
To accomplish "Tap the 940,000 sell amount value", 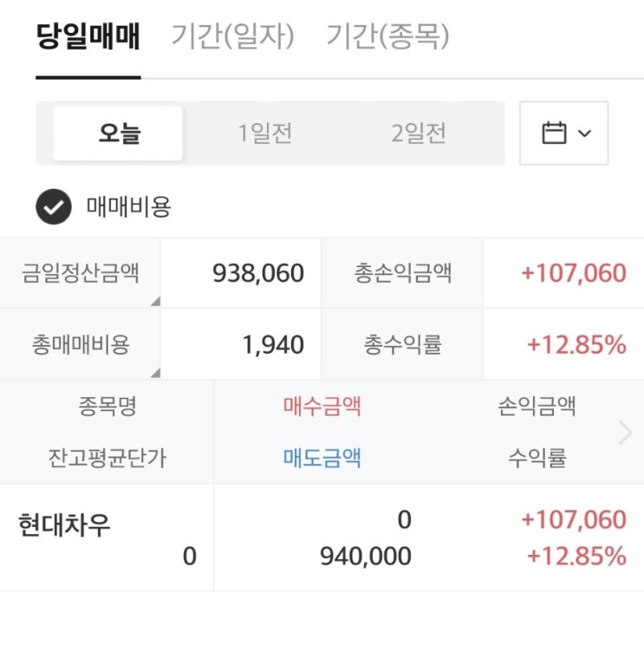I will point(366,557).
